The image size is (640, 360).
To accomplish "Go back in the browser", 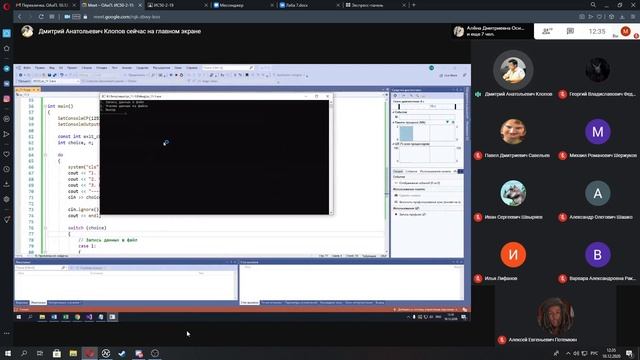I will pyautogui.click(x=19, y=17).
